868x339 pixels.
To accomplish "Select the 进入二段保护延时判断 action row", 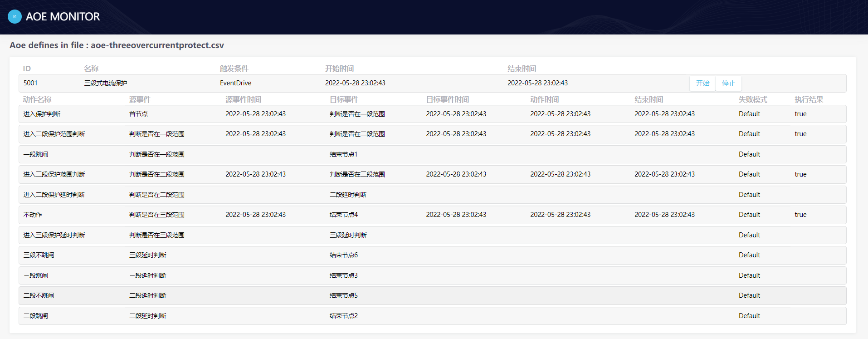I will [432, 195].
